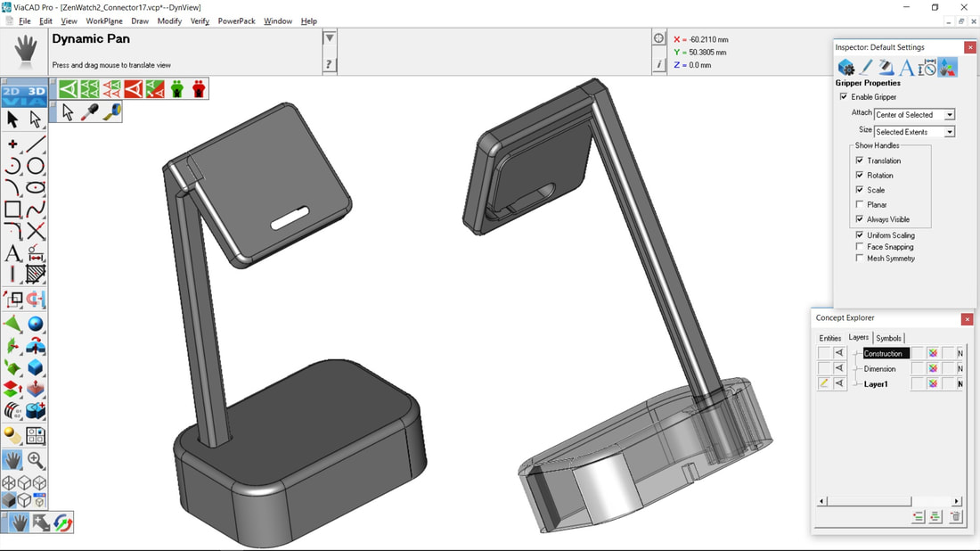980x551 pixels.
Task: Expand the Size dropdown list
Action: click(949, 132)
